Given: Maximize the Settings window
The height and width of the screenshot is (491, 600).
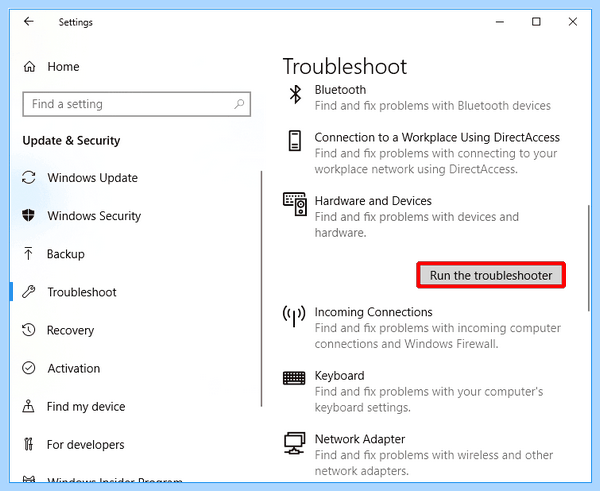Looking at the screenshot, I should point(536,22).
